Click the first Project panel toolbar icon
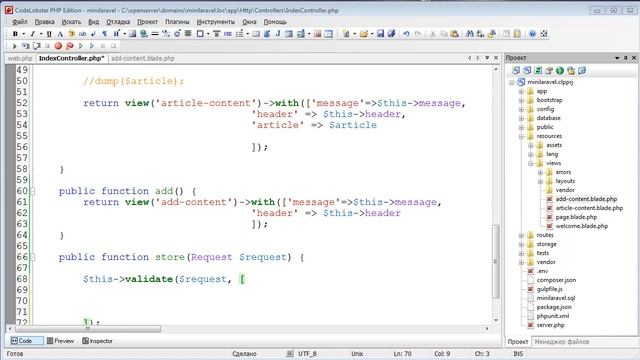 [x=516, y=71]
